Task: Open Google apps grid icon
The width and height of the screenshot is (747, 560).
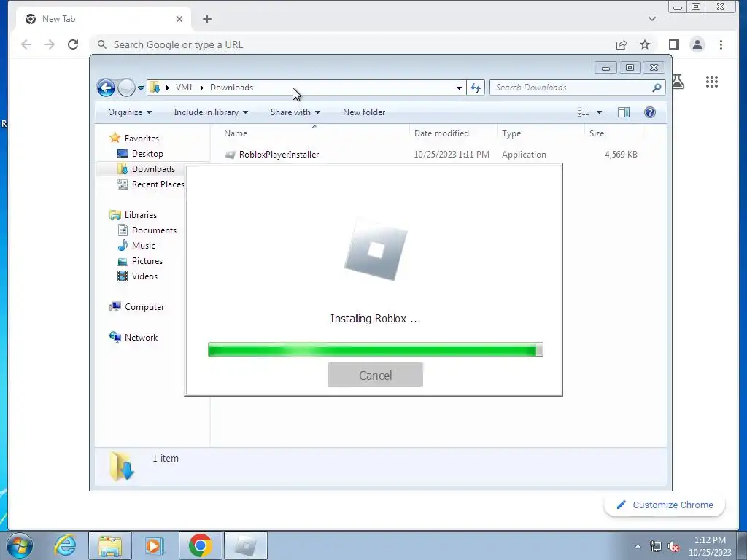Action: coord(712,82)
